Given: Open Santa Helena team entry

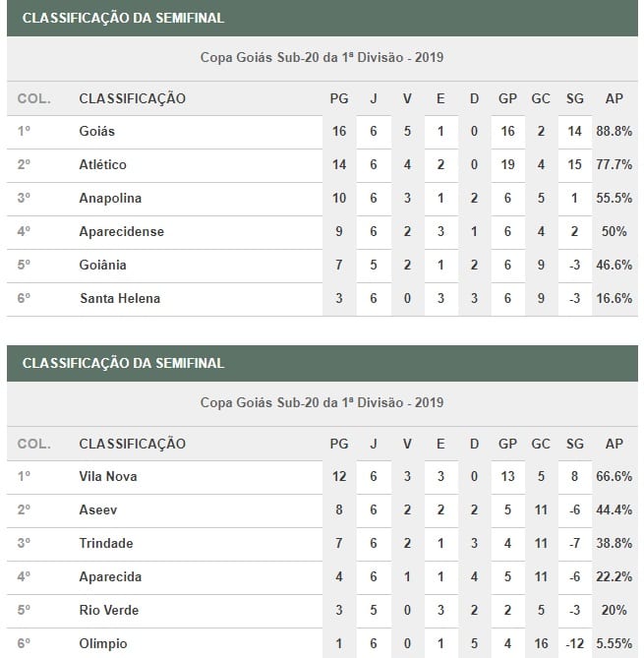Looking at the screenshot, I should (x=119, y=298).
